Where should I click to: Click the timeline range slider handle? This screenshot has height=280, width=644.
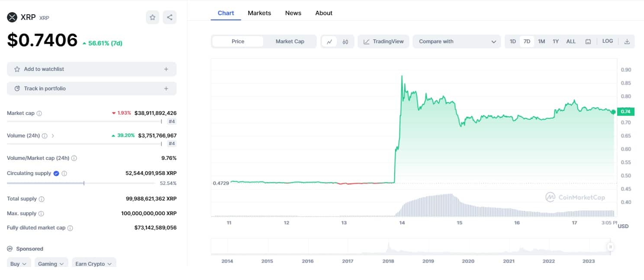[610, 247]
